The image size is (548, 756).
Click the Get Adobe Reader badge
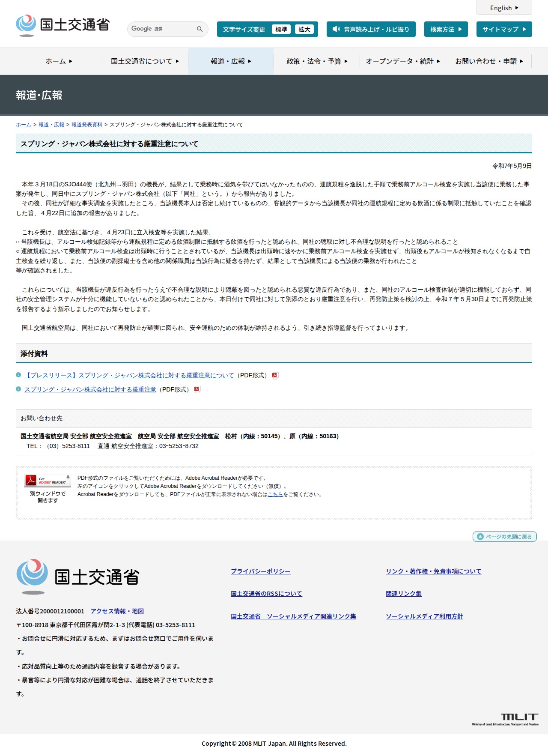click(x=48, y=481)
